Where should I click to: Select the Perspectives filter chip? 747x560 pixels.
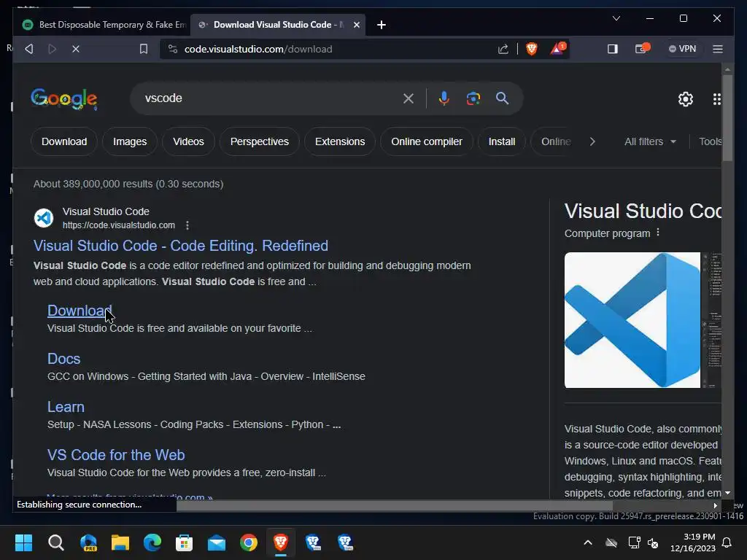tap(260, 141)
